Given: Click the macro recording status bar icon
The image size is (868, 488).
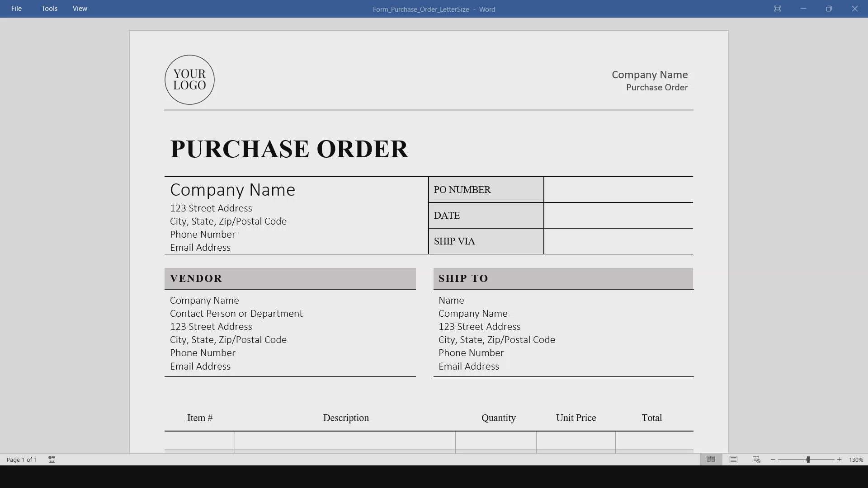Looking at the screenshot, I should click(x=52, y=460).
